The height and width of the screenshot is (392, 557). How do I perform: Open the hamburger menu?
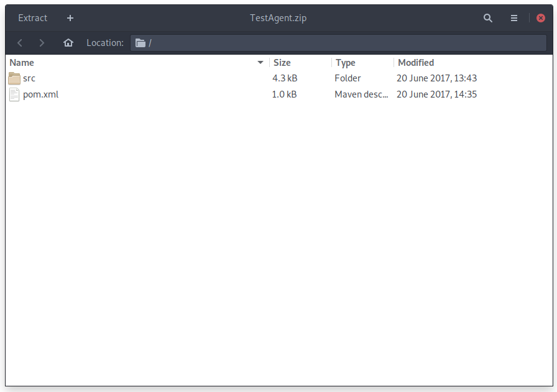point(513,18)
